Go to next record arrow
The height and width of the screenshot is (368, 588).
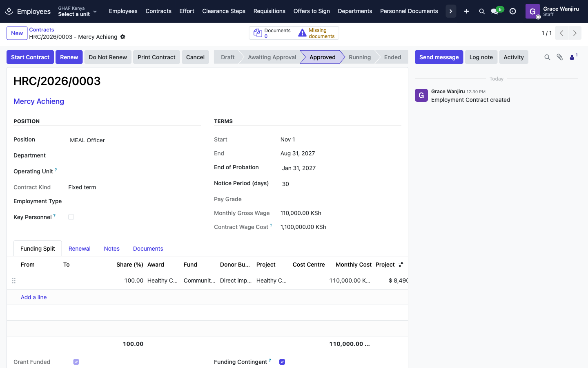(x=575, y=33)
